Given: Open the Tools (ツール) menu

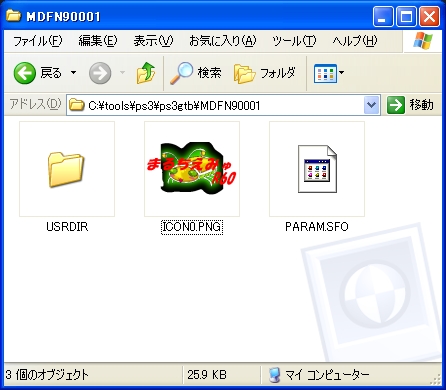Looking at the screenshot, I should point(294,41).
